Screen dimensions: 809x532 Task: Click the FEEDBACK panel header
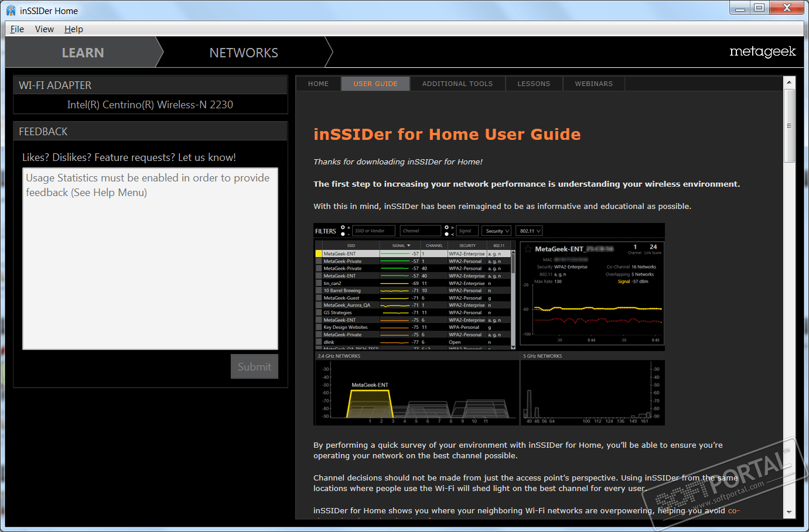pyautogui.click(x=150, y=131)
